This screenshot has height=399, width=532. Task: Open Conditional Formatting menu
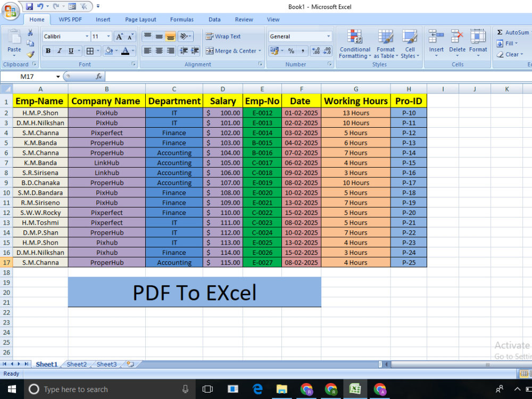pos(355,44)
